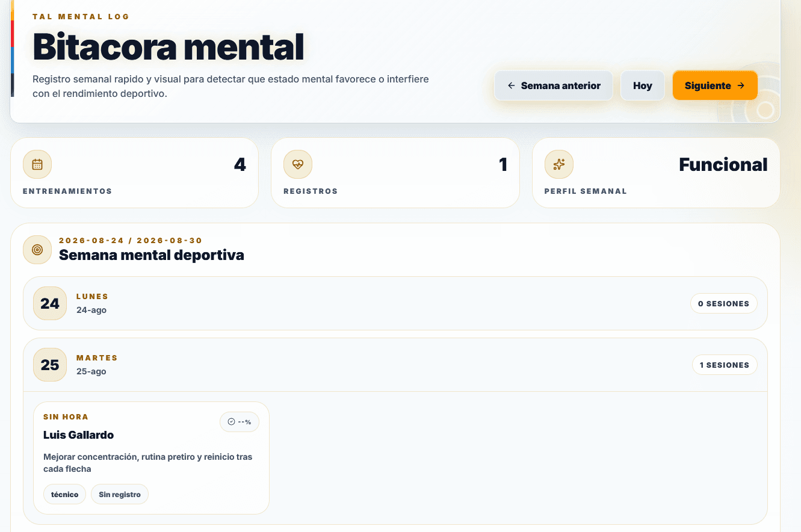This screenshot has height=532, width=801.
Task: Click the ENTRENAMIENTOS label
Action: (x=67, y=191)
